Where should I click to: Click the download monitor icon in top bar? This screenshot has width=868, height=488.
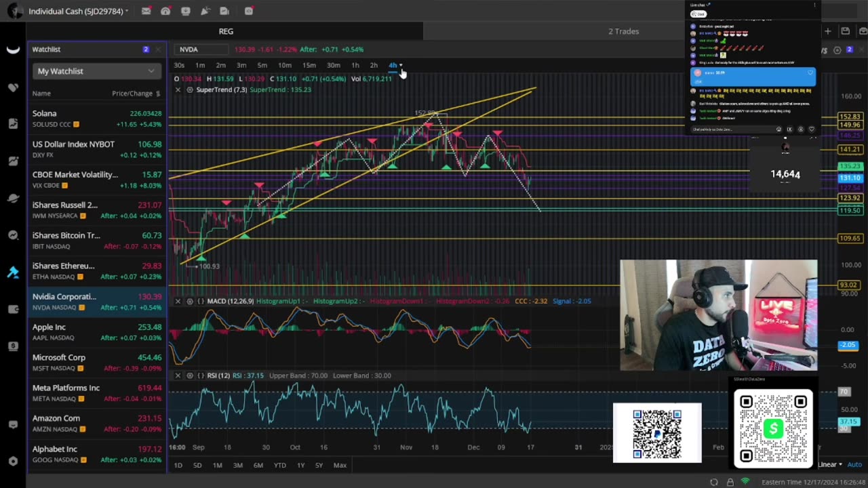[x=185, y=11]
